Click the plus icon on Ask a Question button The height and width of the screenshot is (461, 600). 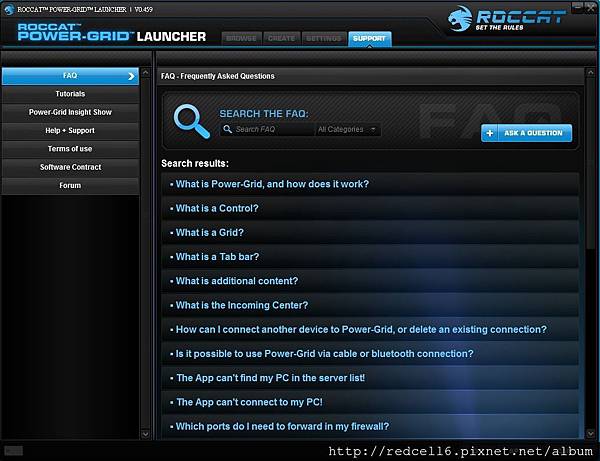[489, 133]
